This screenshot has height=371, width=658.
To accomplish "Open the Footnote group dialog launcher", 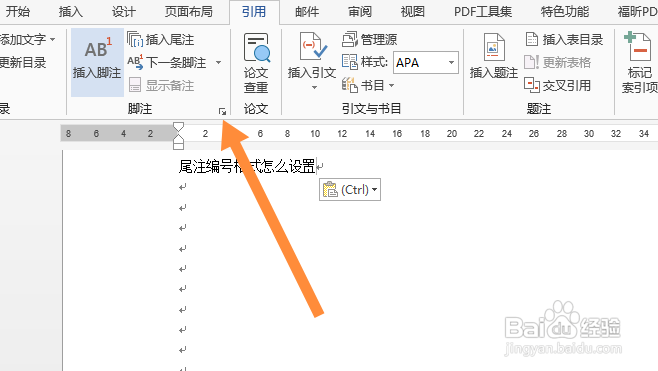I will (222, 111).
